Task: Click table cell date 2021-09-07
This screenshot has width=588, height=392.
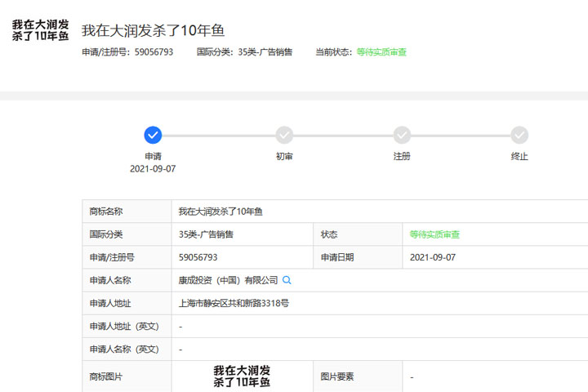Action: click(433, 257)
